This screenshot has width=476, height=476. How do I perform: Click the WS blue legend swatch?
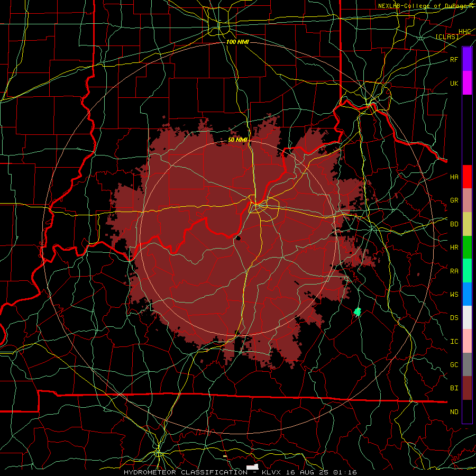coord(467,294)
